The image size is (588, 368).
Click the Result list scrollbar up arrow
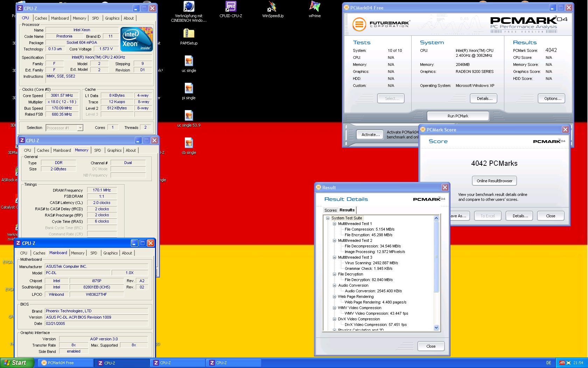tap(436, 218)
